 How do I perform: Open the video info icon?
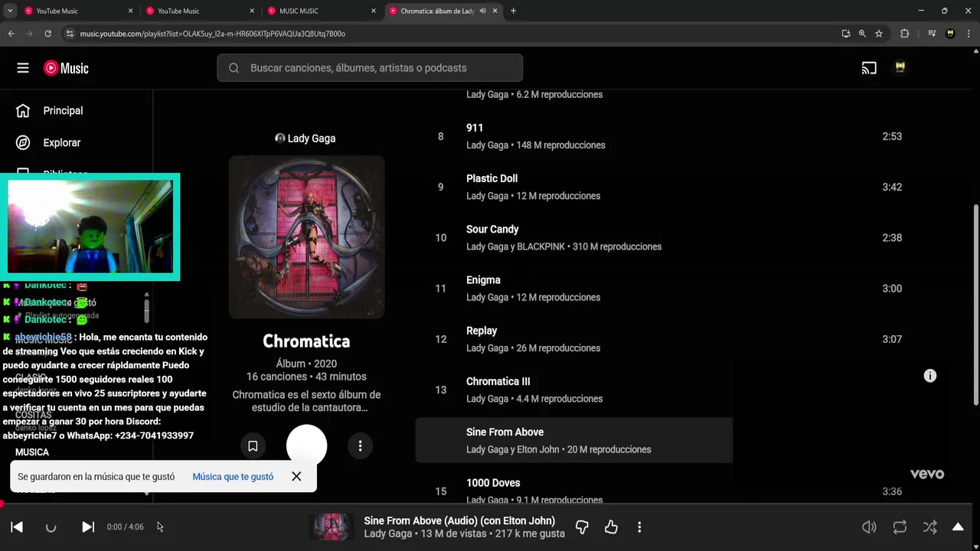click(x=929, y=376)
